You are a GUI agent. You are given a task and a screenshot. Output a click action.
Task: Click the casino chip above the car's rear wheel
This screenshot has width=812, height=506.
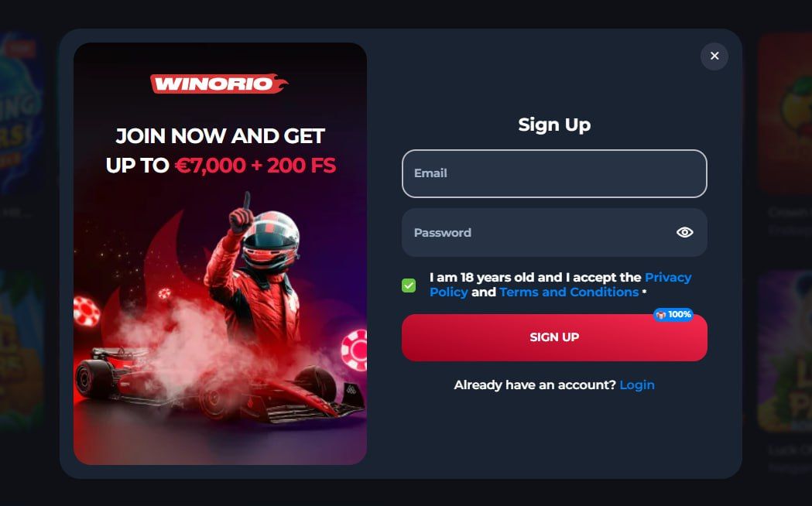coord(87,311)
